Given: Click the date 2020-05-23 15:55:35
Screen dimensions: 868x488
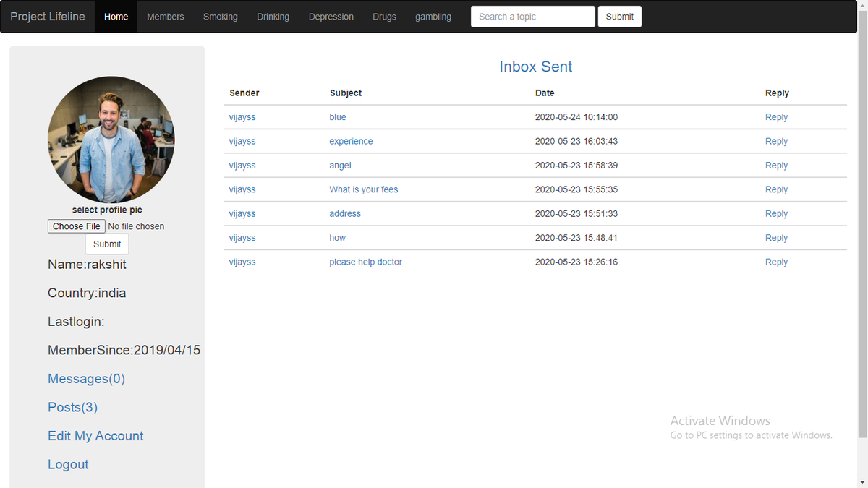Looking at the screenshot, I should 576,189.
